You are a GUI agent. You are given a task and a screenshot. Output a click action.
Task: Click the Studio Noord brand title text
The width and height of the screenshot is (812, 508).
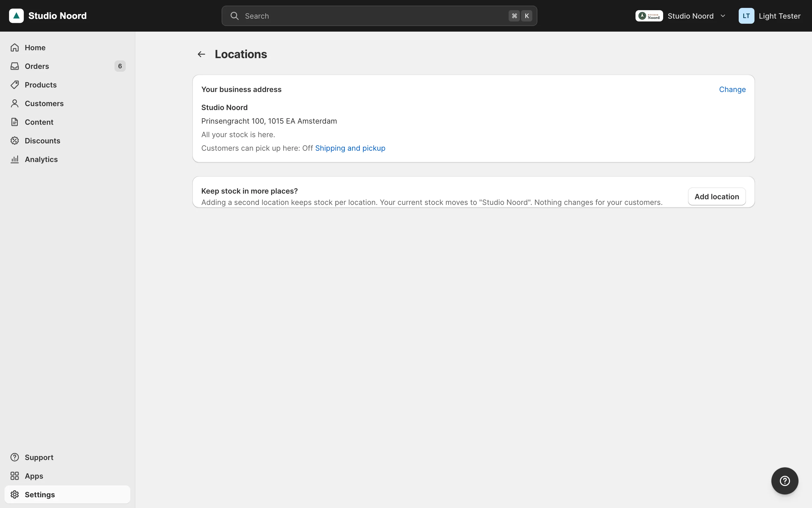[x=58, y=16]
